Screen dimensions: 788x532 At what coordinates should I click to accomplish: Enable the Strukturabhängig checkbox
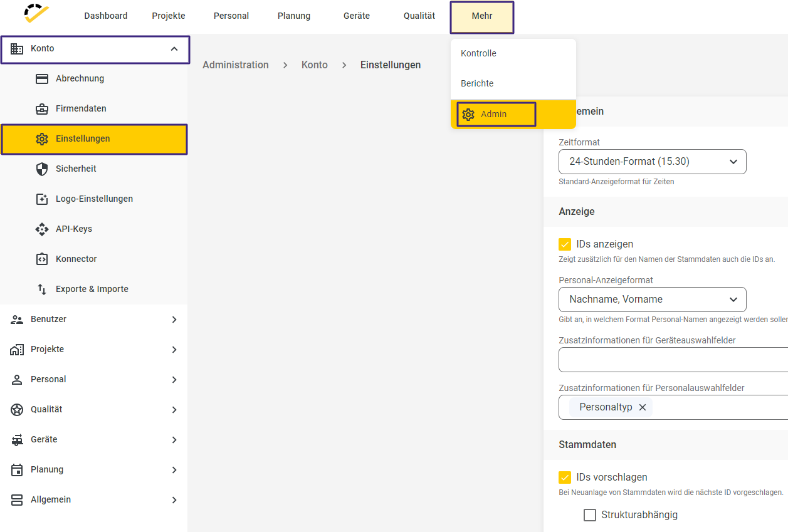[x=590, y=515]
